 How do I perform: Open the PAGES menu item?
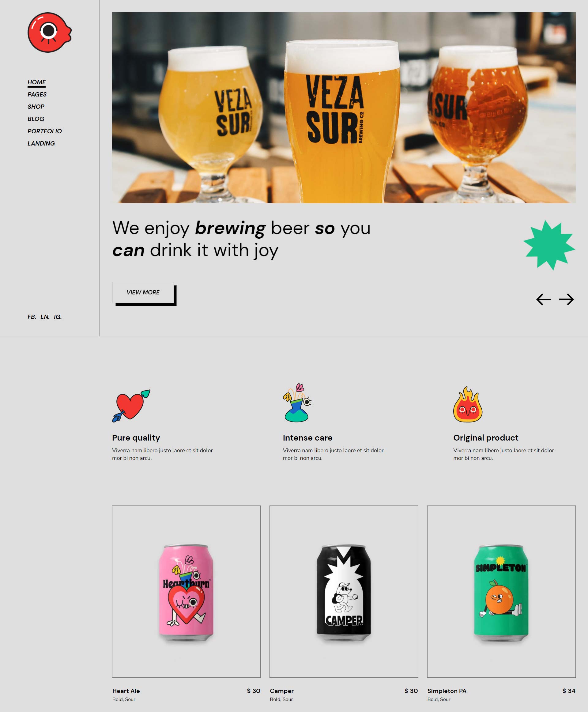(x=37, y=94)
